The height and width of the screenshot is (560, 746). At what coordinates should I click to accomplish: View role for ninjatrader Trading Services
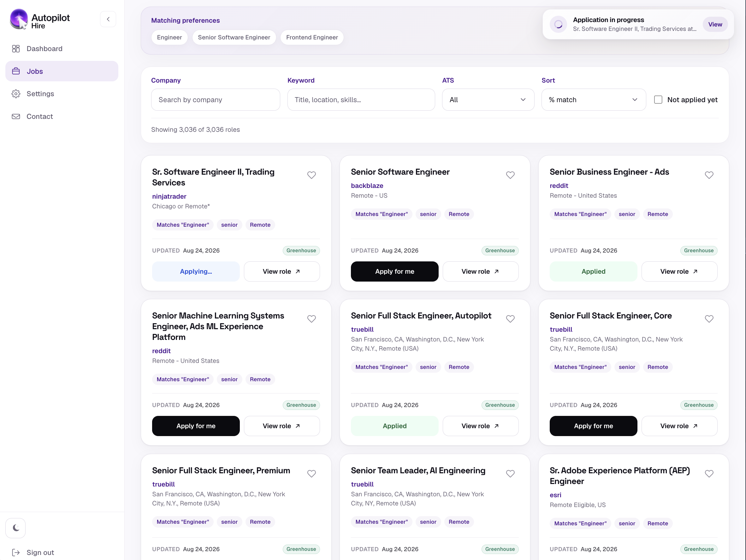click(281, 271)
